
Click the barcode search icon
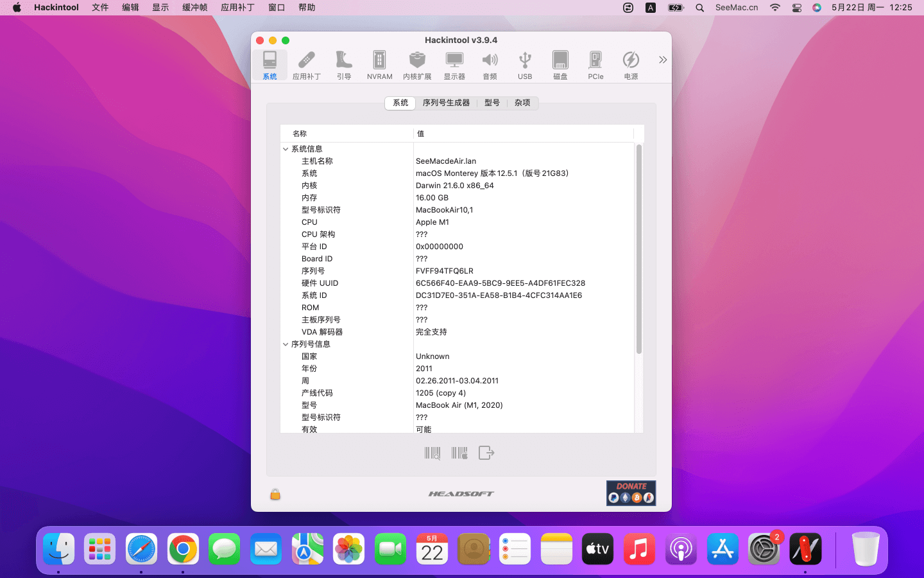432,453
